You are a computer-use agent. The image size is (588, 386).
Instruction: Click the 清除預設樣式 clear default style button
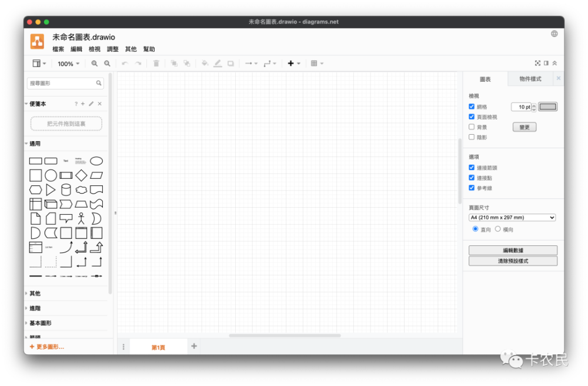pos(513,261)
